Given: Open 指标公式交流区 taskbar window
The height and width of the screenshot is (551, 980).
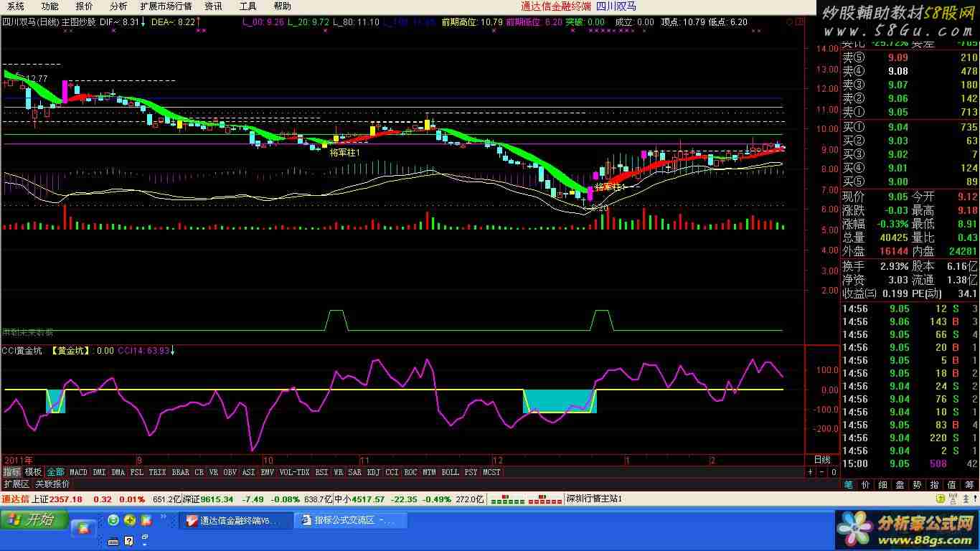Looking at the screenshot, I should tap(351, 520).
